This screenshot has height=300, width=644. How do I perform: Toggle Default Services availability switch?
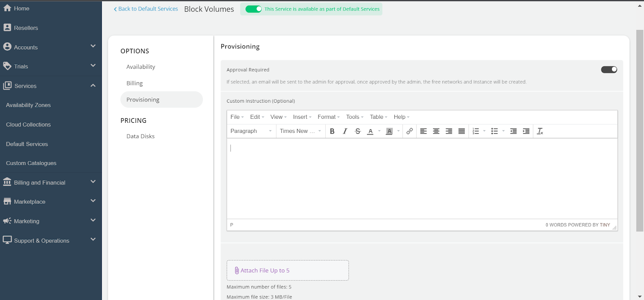(x=254, y=9)
